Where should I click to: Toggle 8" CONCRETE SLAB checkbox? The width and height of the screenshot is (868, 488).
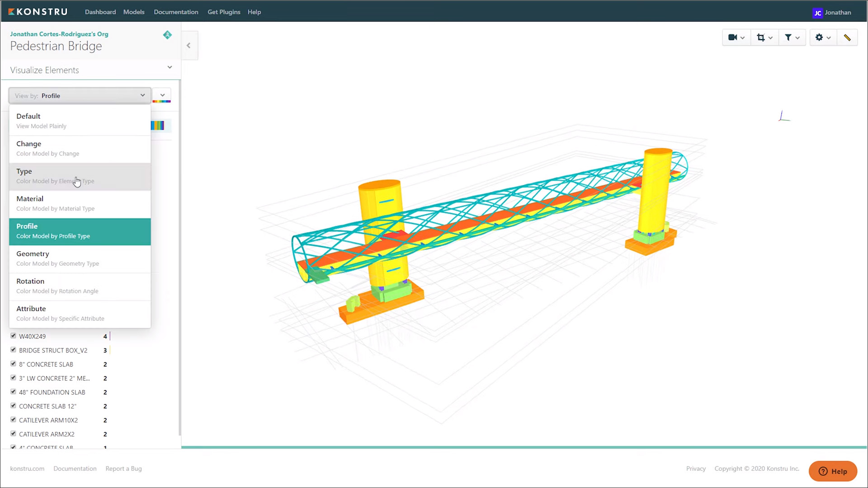pyautogui.click(x=13, y=364)
